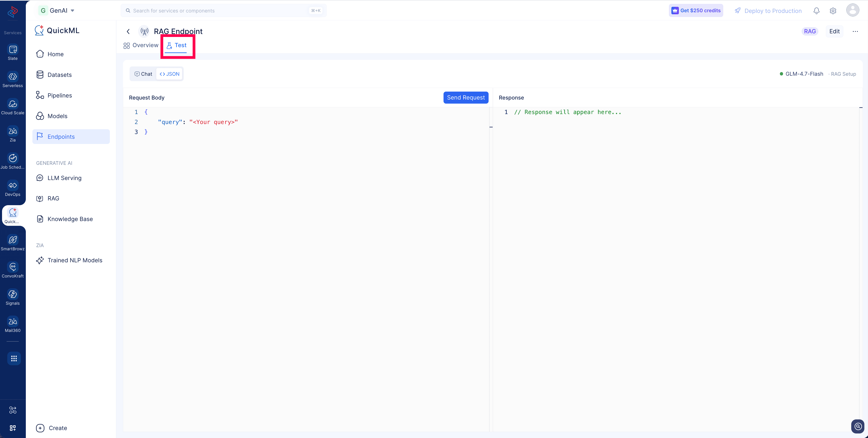Screen dimensions: 868x438
Task: Click the Catalyst logo at top left
Action: [x=13, y=12]
